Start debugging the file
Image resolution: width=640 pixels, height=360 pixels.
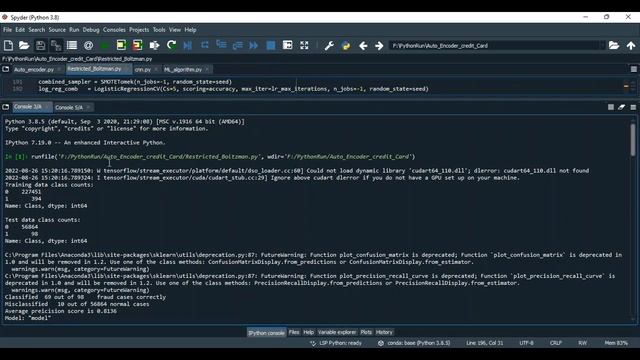coord(188,45)
